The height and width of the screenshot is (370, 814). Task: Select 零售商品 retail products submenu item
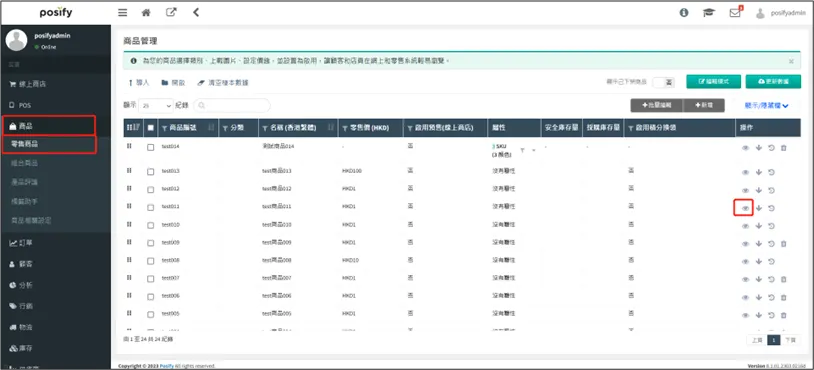click(49, 144)
